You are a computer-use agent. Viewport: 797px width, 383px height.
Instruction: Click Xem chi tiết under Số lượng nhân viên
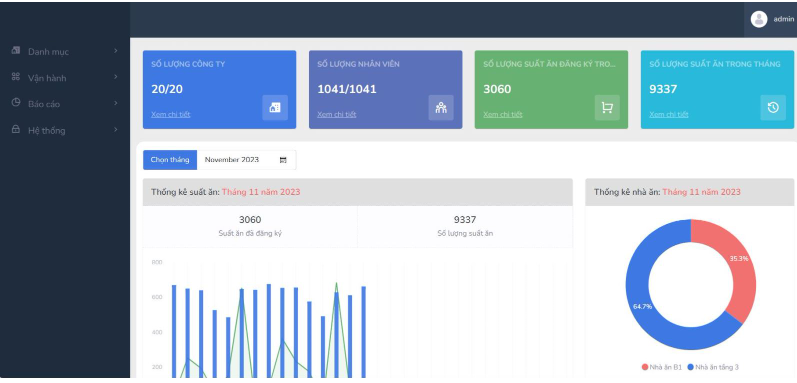pos(336,114)
